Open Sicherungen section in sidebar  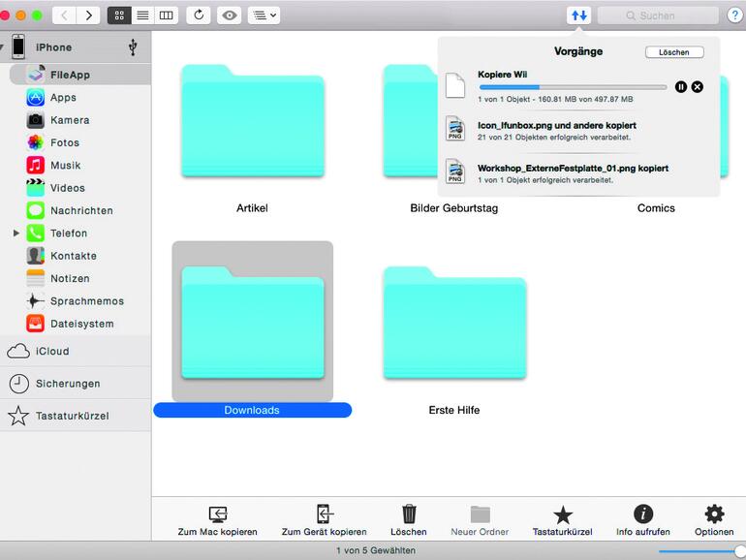[67, 384]
